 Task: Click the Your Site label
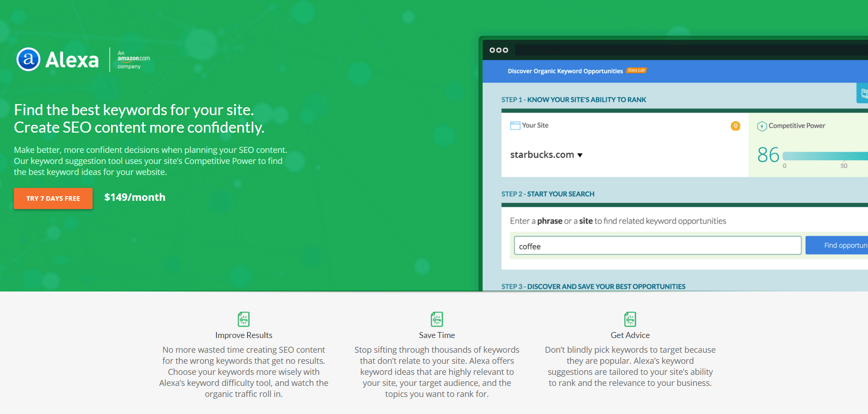(535, 125)
